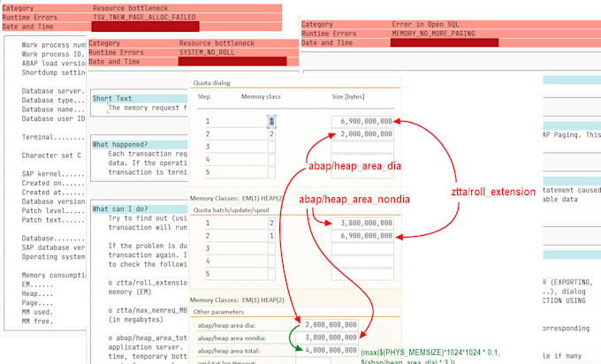
Task: Select batch quota step 2 memory class field
Action: click(271, 236)
